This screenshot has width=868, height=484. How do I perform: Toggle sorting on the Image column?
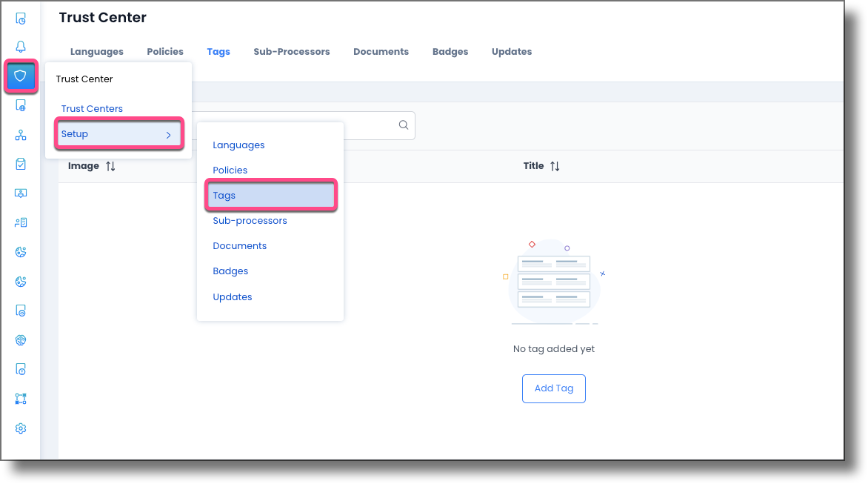tap(110, 165)
